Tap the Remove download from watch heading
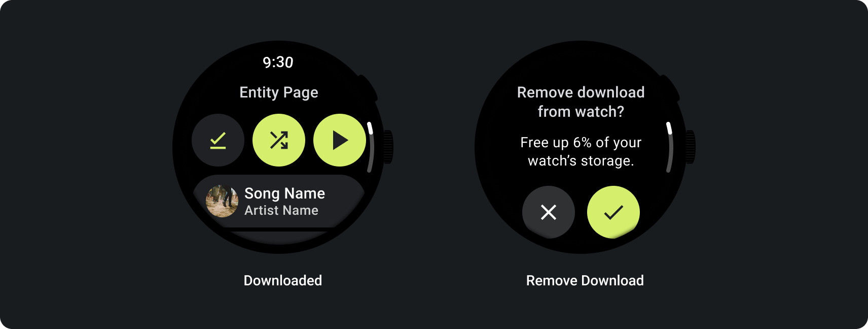This screenshot has width=868, height=329. [x=581, y=102]
